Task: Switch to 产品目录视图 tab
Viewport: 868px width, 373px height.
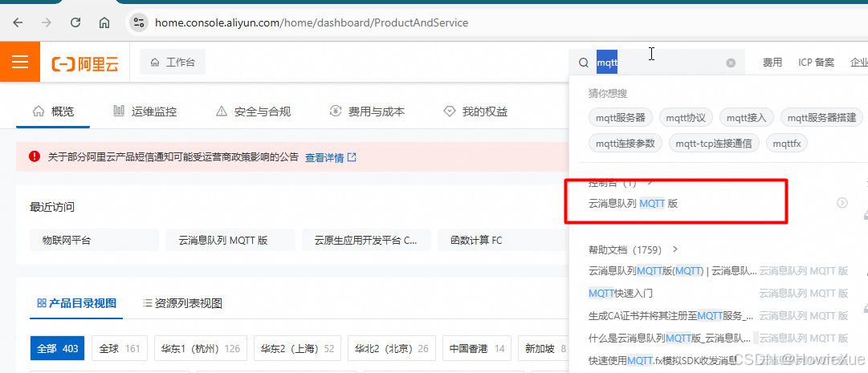Action: (76, 303)
